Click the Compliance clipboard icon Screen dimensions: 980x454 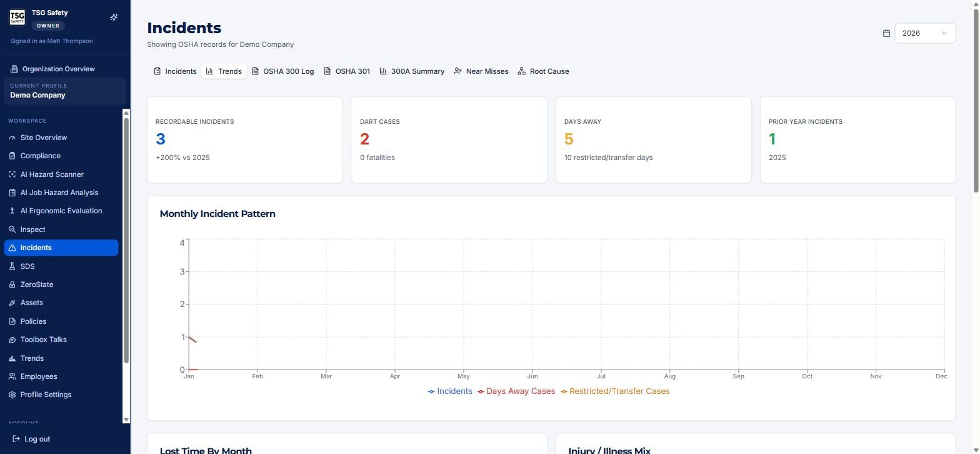(x=12, y=156)
